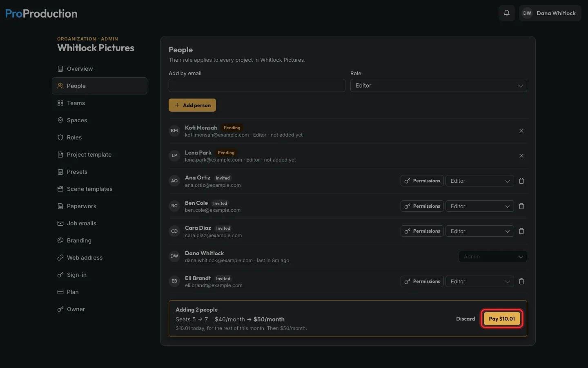
Task: Click the KM avatar for Kofi Mensah
Action: tap(174, 131)
